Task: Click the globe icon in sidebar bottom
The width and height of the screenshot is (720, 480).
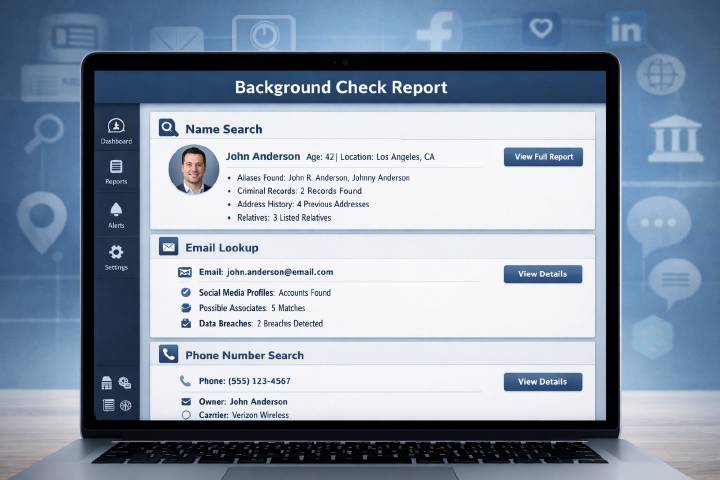Action: click(125, 405)
